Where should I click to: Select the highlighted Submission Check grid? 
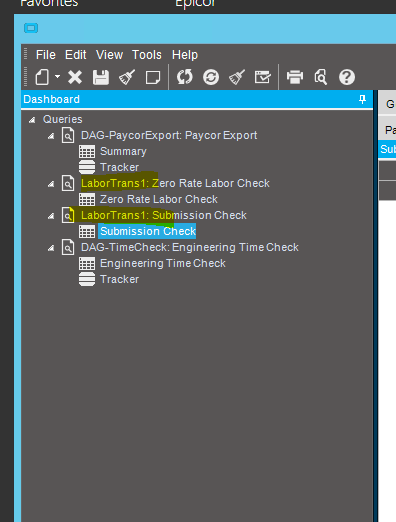tap(147, 231)
